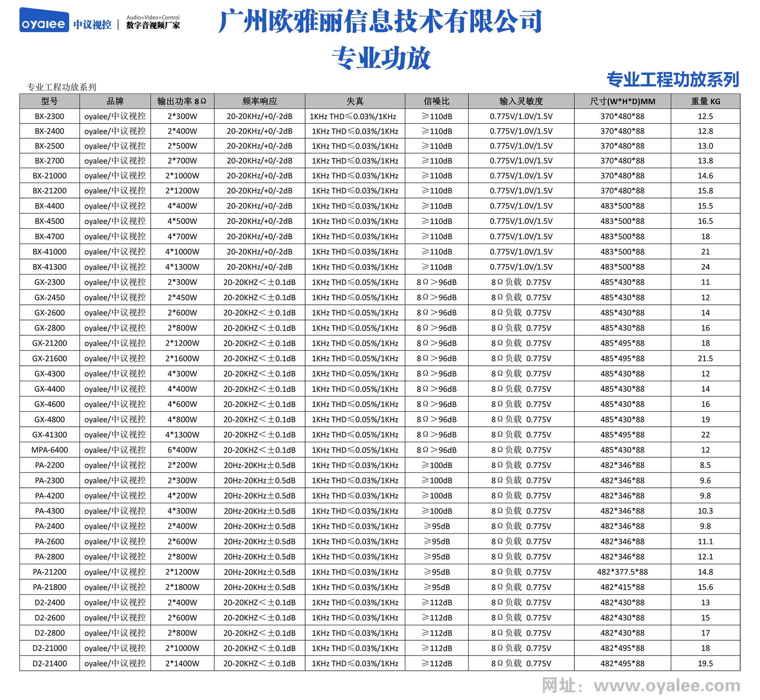Click the 重量 KG column header
This screenshot has height=700, width=760.
(705, 101)
